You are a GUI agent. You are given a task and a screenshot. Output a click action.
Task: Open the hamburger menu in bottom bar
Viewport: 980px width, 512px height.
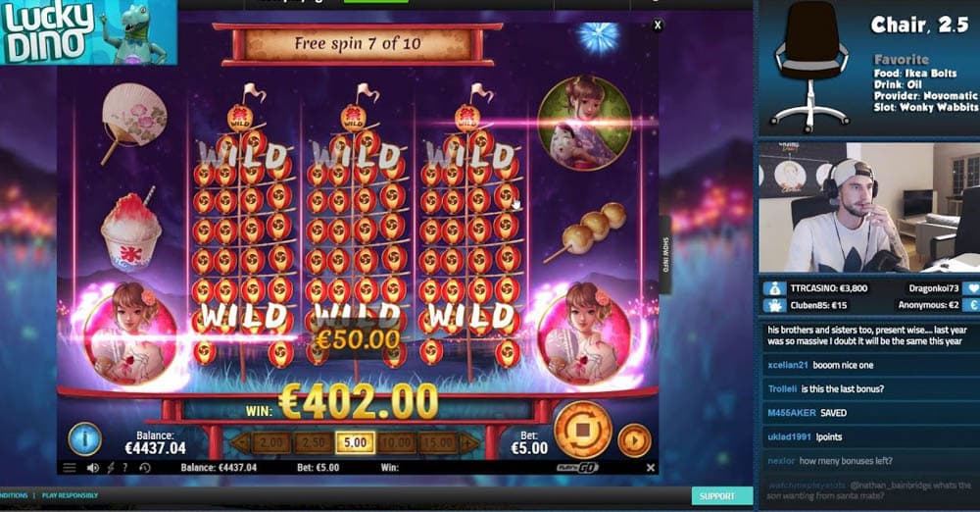click(70, 468)
